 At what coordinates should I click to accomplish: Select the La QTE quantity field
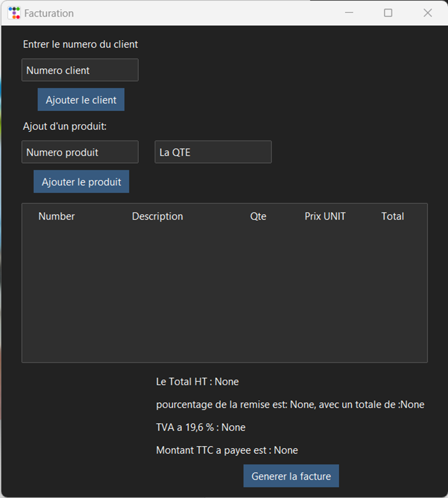(213, 152)
